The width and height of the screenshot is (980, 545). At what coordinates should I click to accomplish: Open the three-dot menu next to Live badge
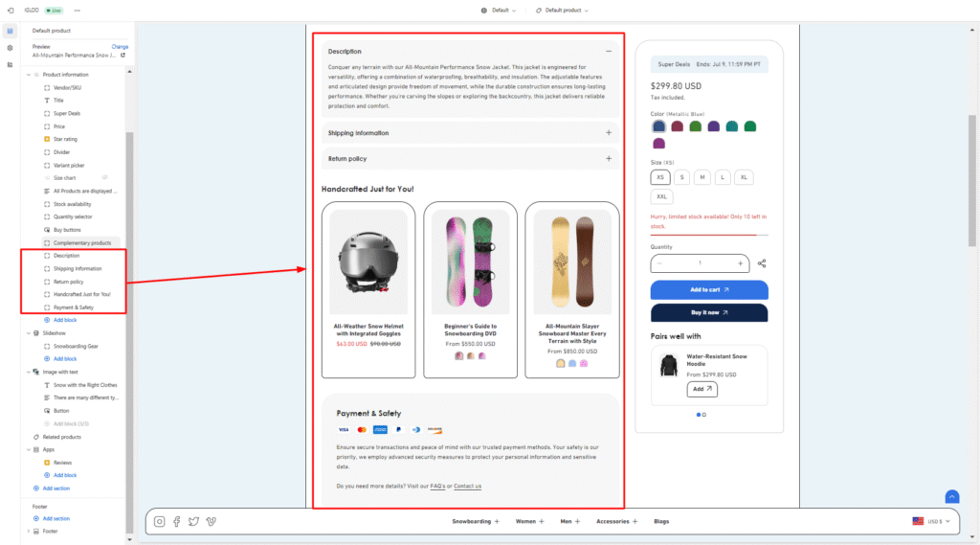(x=77, y=10)
